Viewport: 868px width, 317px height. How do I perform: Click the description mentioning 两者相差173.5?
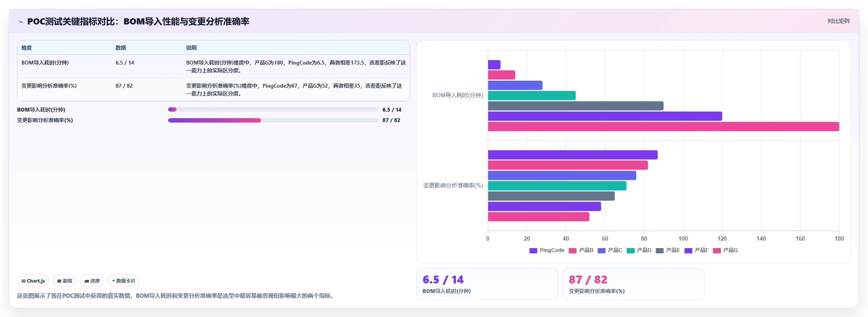tap(296, 67)
